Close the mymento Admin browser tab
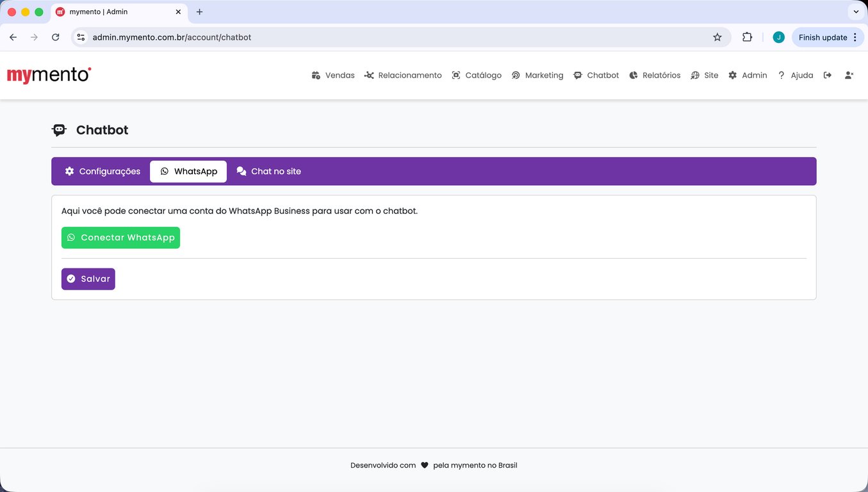Screen dimensions: 868x492 tap(177, 12)
